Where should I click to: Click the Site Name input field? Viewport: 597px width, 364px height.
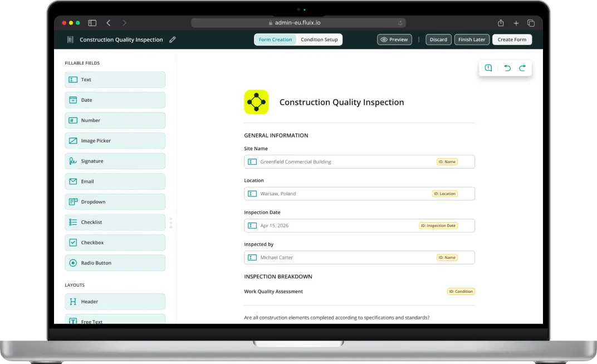click(345, 162)
